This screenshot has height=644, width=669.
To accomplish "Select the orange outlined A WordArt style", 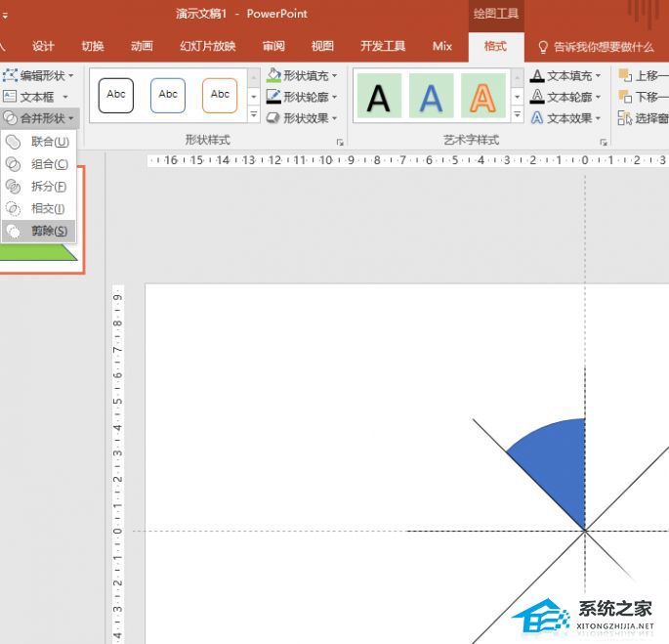I will [482, 97].
